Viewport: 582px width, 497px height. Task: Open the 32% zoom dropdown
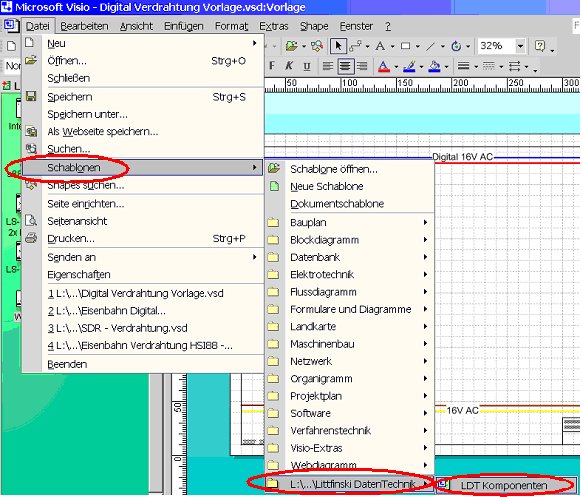tap(520, 46)
